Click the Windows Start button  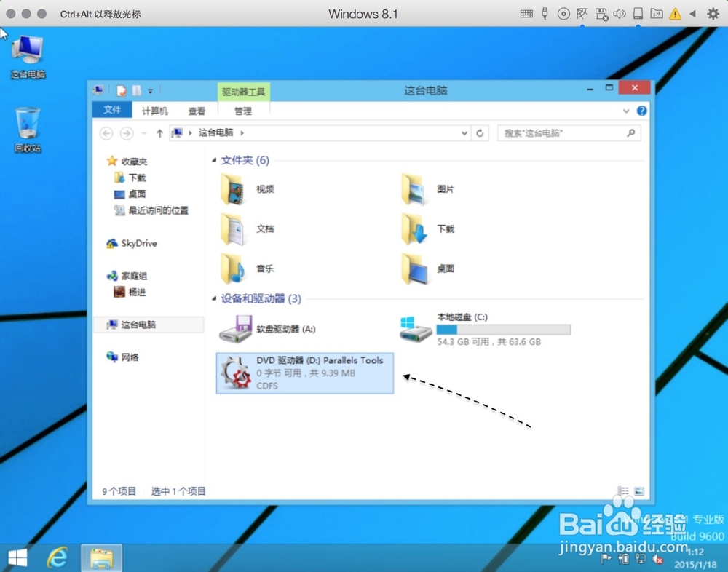point(17,557)
